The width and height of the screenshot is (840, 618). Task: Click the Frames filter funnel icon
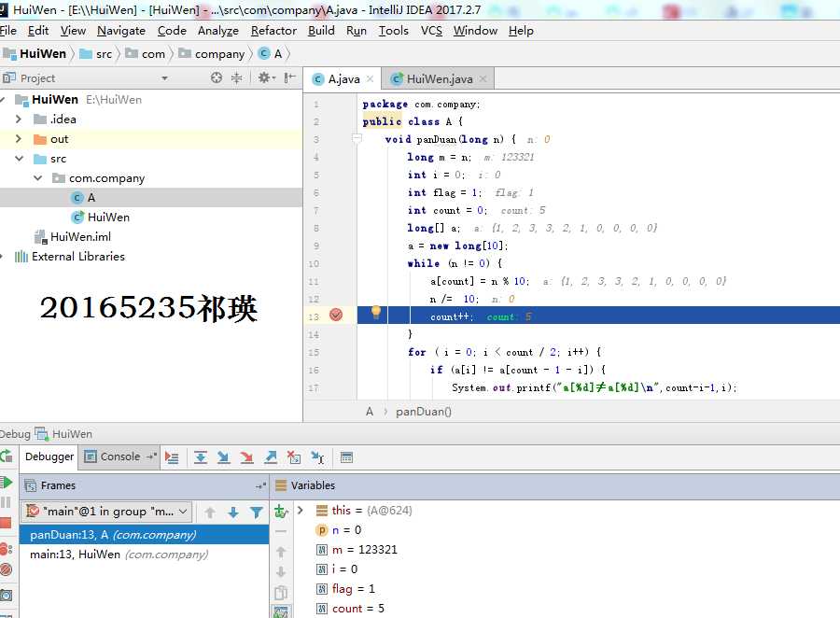point(257,513)
